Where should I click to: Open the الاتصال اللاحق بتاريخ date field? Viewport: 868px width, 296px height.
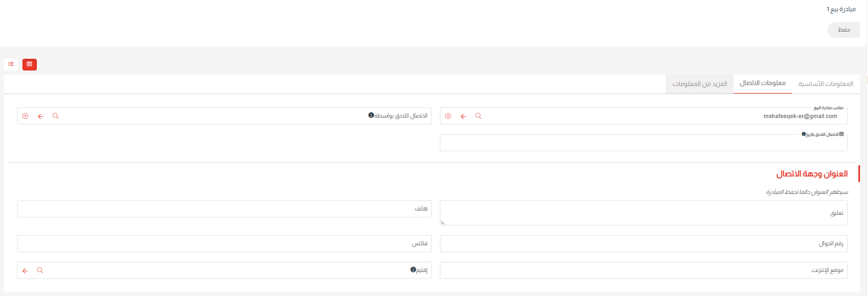(643, 143)
